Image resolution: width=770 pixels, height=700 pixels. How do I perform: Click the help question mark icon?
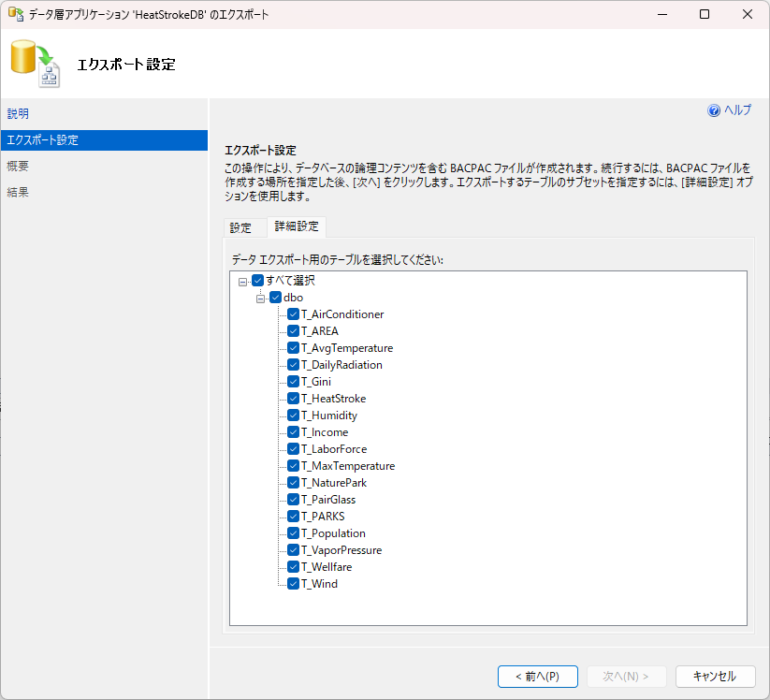[x=714, y=110]
